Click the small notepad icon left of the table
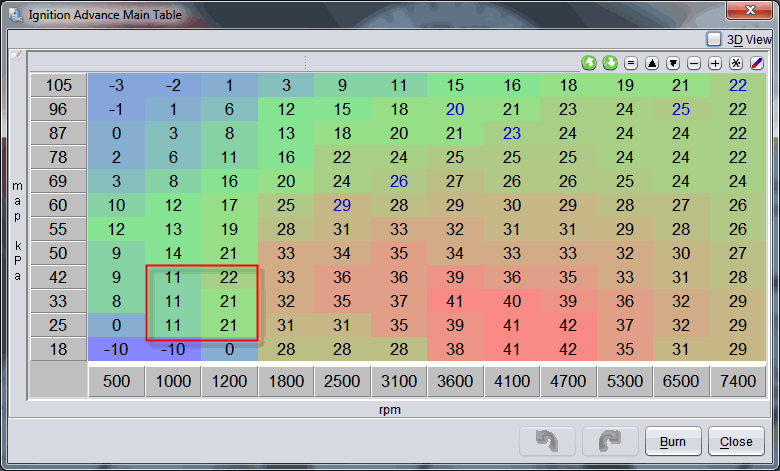 click(16, 55)
